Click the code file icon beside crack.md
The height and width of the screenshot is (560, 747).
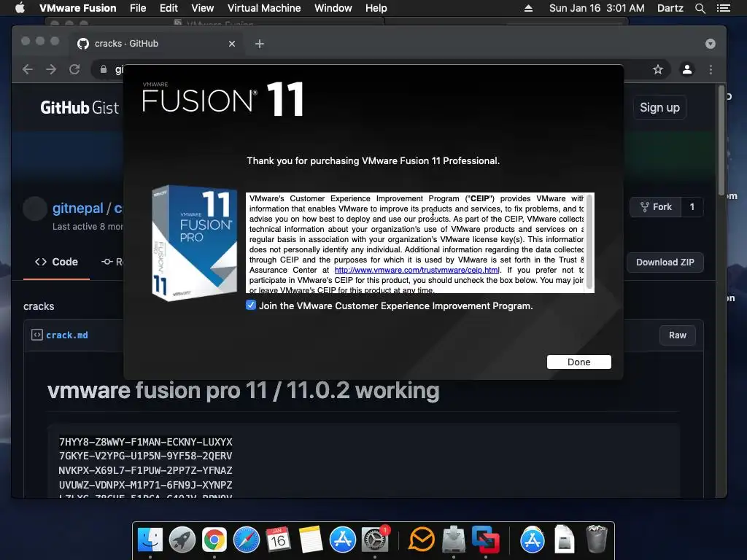click(36, 335)
